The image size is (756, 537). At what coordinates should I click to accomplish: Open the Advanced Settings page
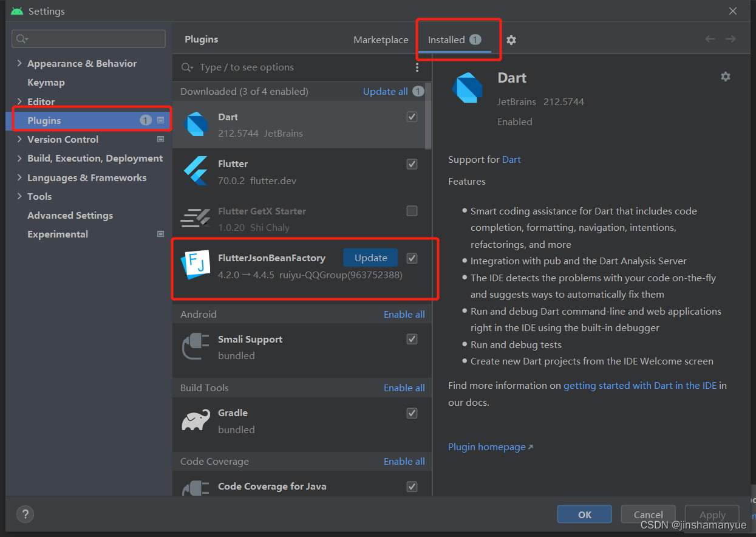click(x=70, y=215)
